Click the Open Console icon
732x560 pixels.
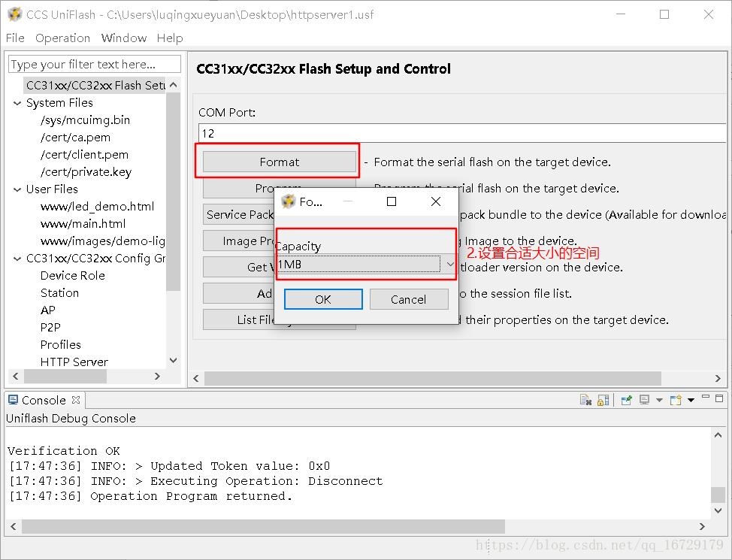coord(676,400)
